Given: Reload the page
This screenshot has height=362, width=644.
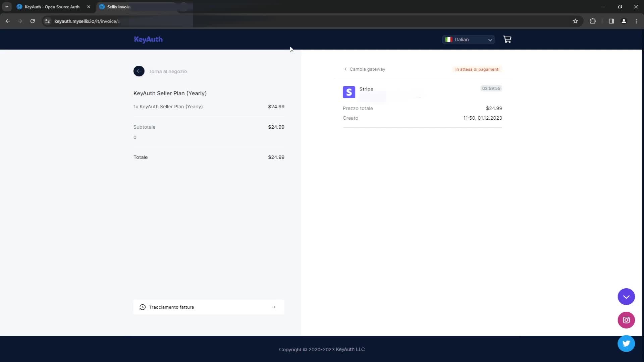Looking at the screenshot, I should click(33, 21).
